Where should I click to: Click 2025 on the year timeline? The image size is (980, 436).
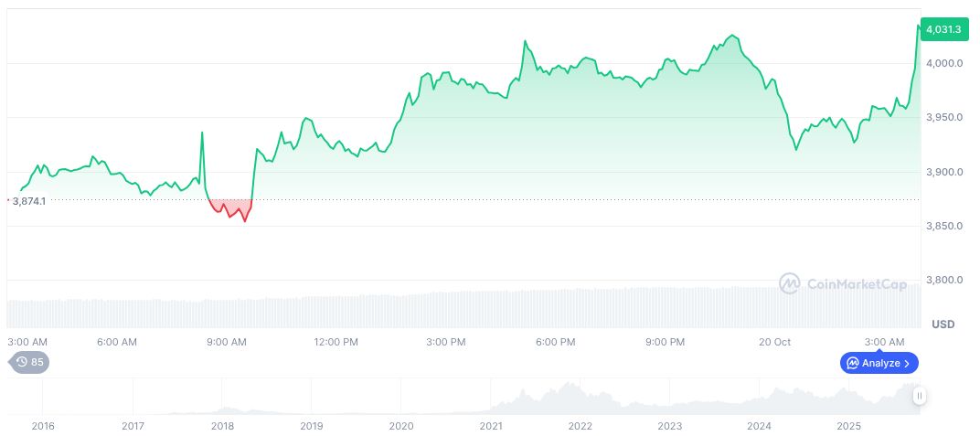click(x=849, y=426)
